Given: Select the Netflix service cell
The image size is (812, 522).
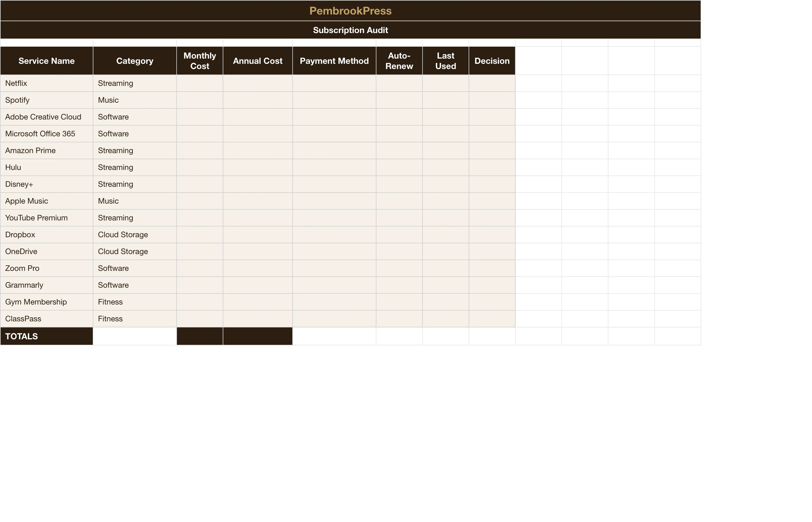Looking at the screenshot, I should 47,84.
